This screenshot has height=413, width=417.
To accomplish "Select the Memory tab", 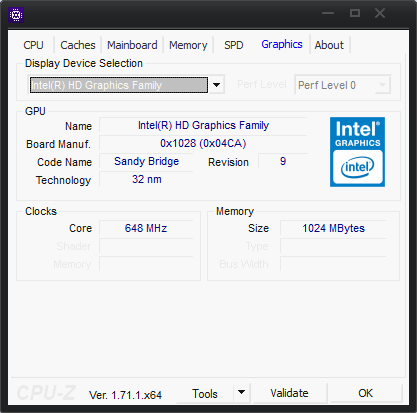I will tap(188, 45).
